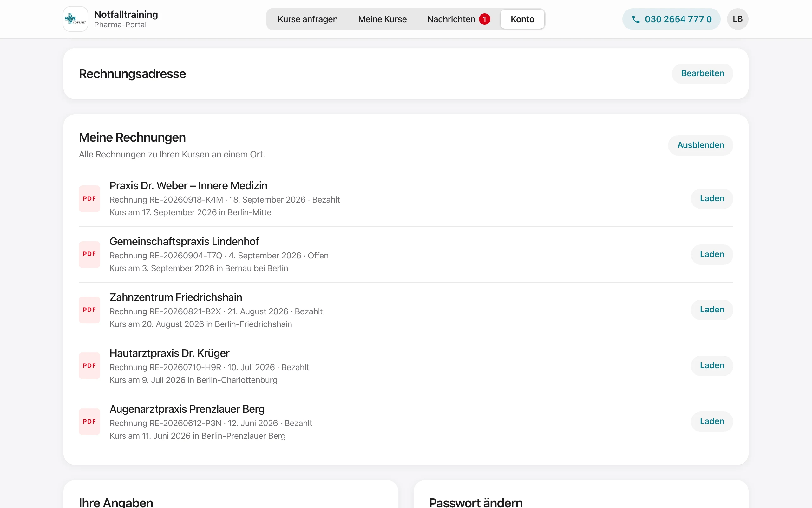Click the phone icon beside 030 2654 777 0
The image size is (812, 508).
[636, 19]
